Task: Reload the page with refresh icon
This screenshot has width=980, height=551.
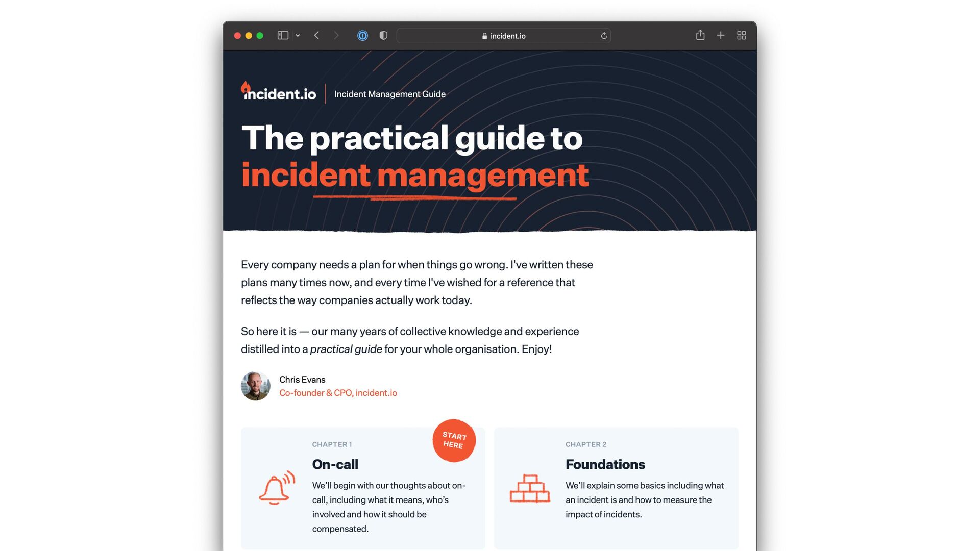Action: (604, 36)
